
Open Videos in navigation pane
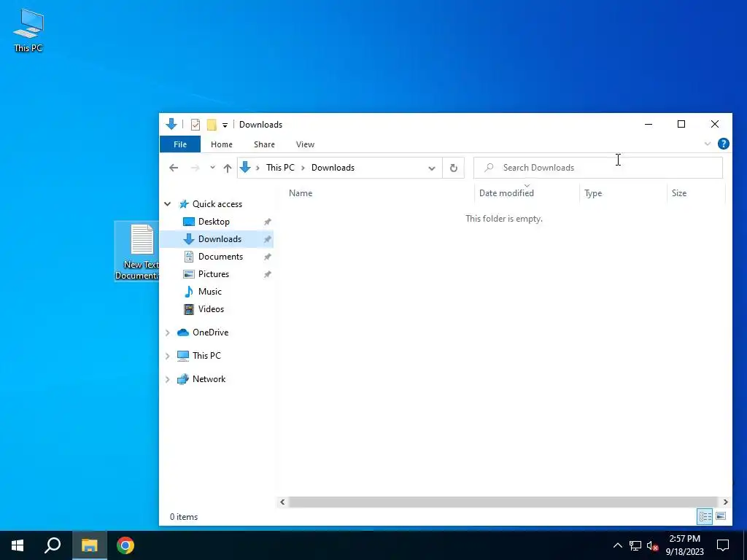(211, 309)
